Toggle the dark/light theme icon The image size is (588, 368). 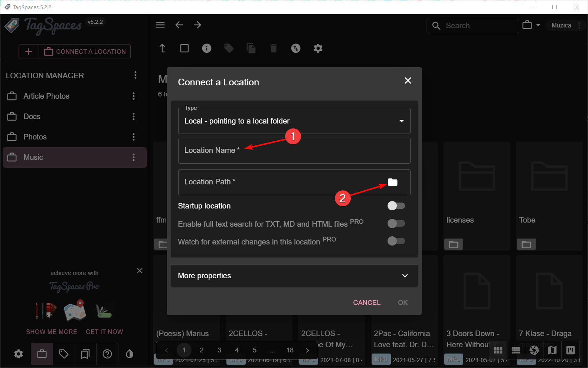[130, 354]
